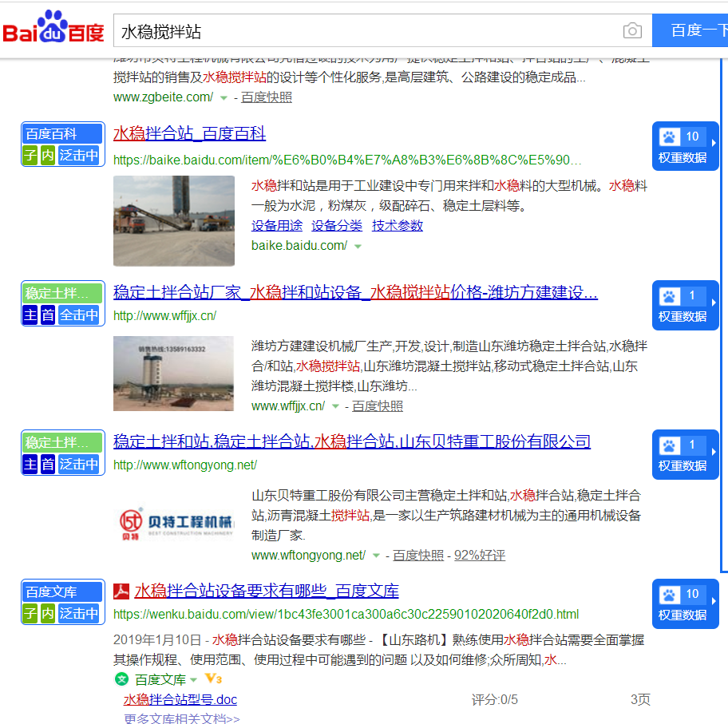
Task: Open the 设备分类 sublink
Action: pyautogui.click(x=337, y=226)
